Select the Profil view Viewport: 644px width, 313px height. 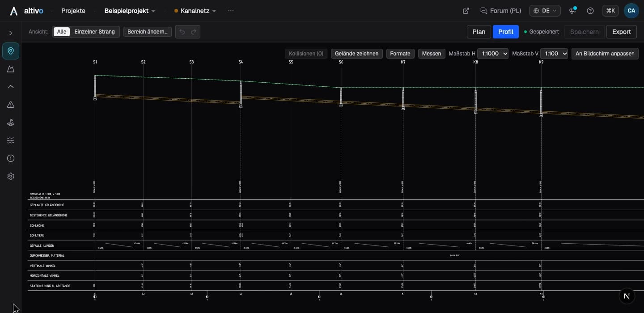coord(506,32)
